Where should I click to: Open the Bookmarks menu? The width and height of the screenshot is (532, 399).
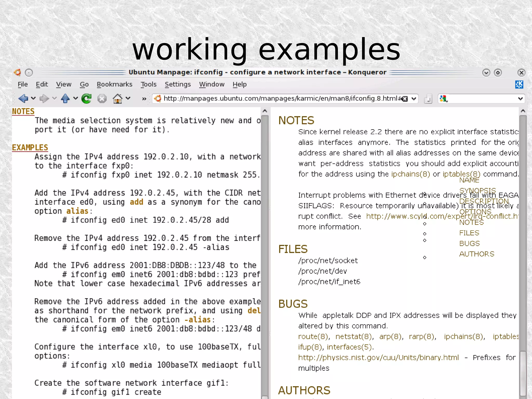pyautogui.click(x=115, y=84)
